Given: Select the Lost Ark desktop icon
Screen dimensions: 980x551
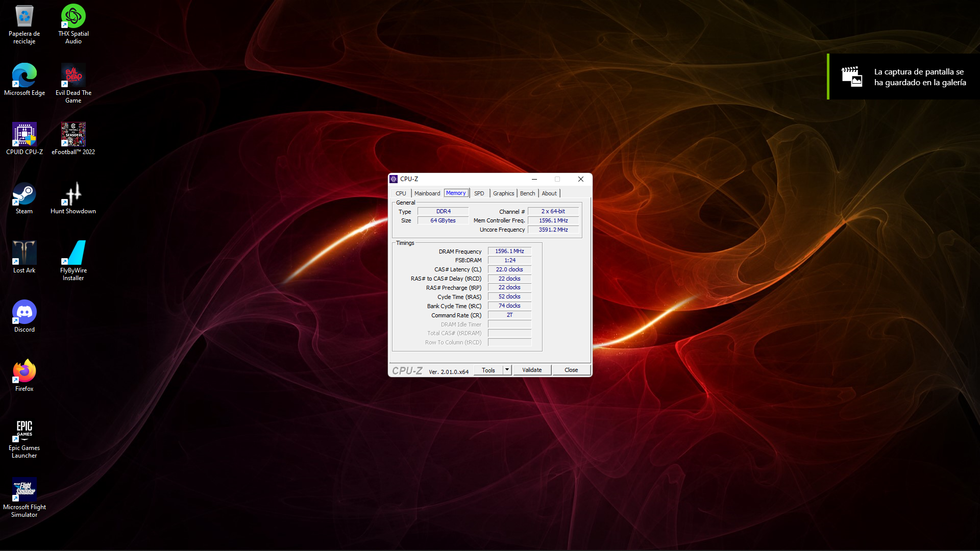Looking at the screenshot, I should [24, 253].
